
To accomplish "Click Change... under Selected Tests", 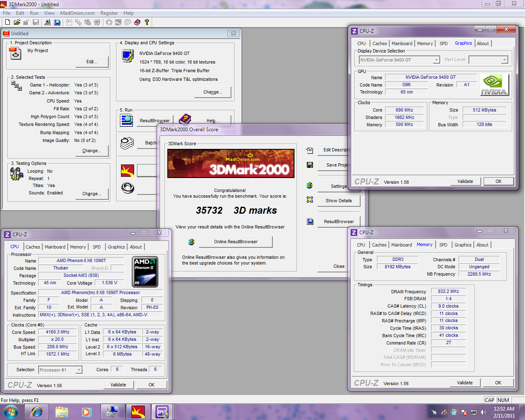I will pos(92,151).
